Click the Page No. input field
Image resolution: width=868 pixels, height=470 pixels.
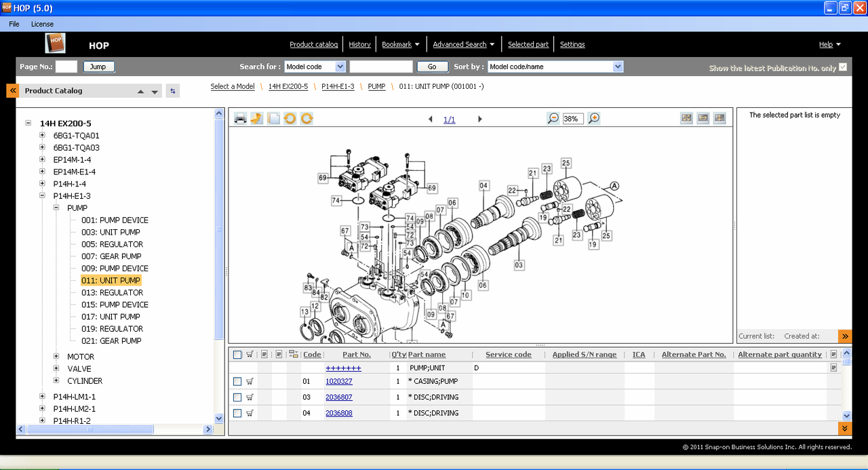tap(66, 66)
